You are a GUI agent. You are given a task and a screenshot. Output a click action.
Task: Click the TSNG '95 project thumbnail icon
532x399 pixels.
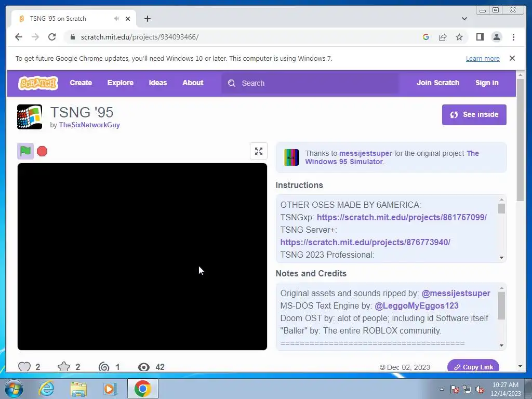(x=30, y=117)
